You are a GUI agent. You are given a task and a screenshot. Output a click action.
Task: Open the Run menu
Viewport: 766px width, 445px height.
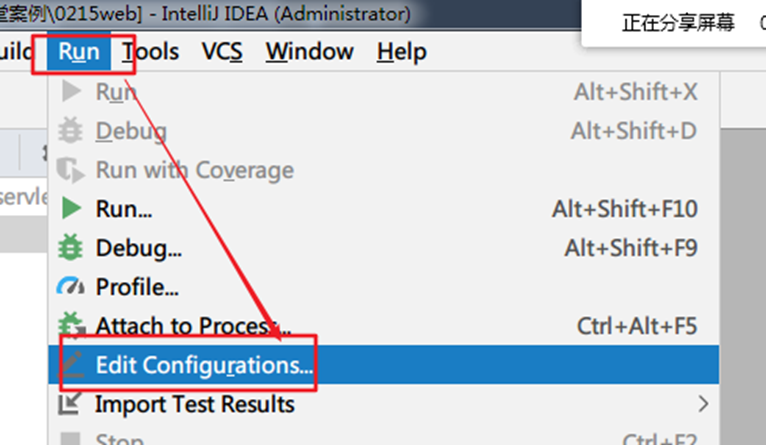click(x=79, y=52)
